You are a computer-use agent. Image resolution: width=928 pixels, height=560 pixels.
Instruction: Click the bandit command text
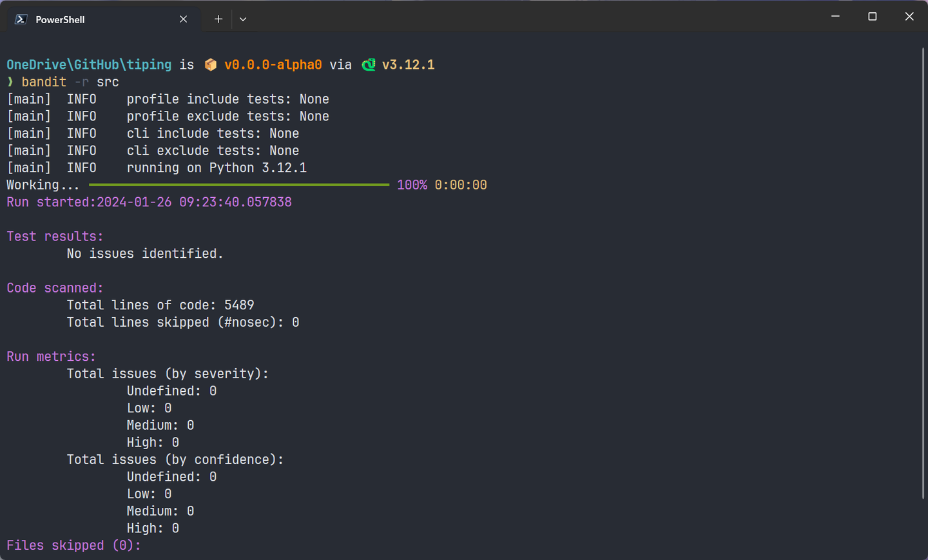(44, 82)
